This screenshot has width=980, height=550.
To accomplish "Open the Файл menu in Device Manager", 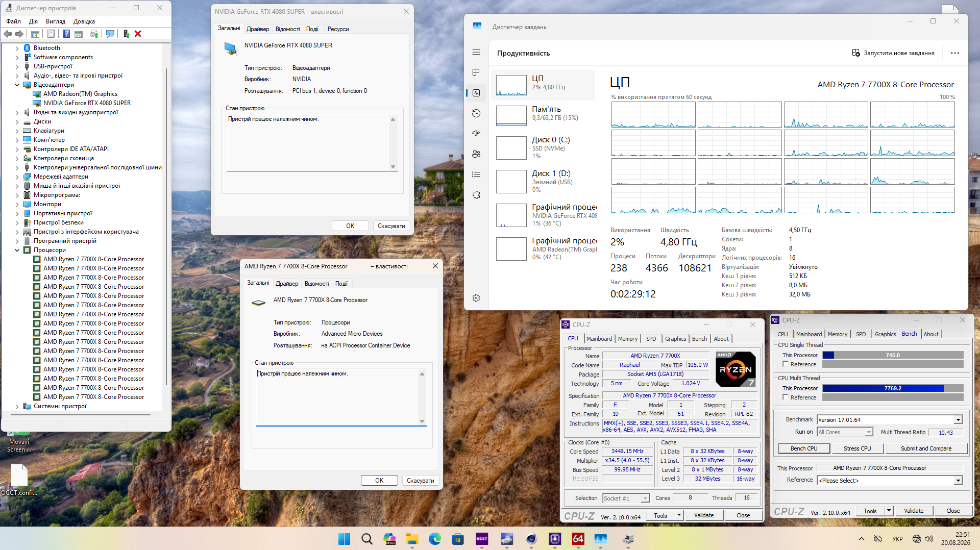I will click(14, 21).
